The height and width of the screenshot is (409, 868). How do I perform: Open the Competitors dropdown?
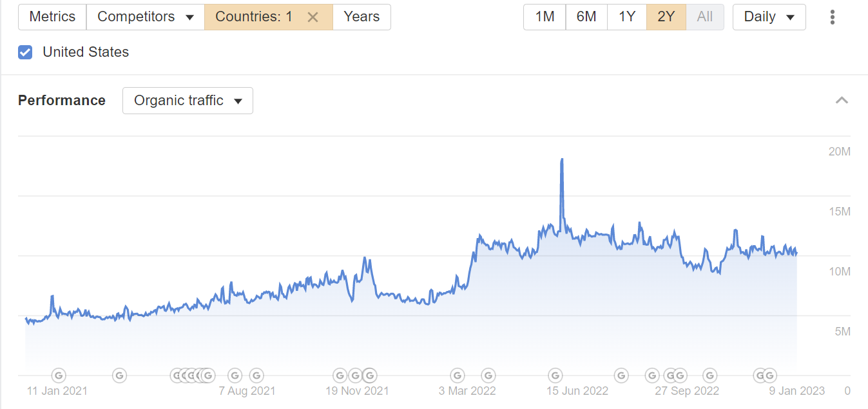[x=145, y=17]
